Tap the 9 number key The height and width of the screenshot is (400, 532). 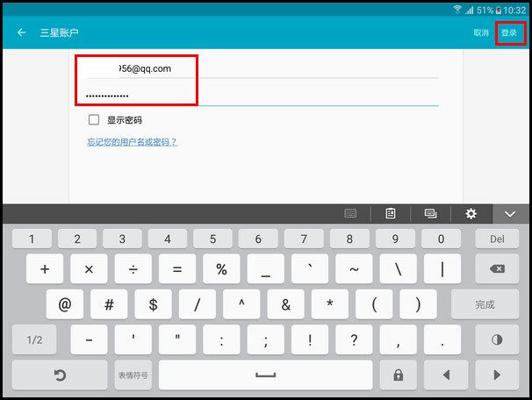(395, 239)
